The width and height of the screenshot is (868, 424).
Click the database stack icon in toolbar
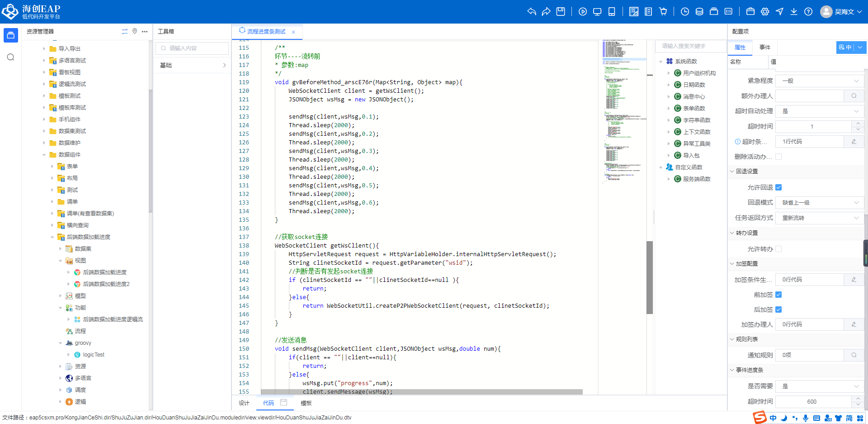click(699, 12)
